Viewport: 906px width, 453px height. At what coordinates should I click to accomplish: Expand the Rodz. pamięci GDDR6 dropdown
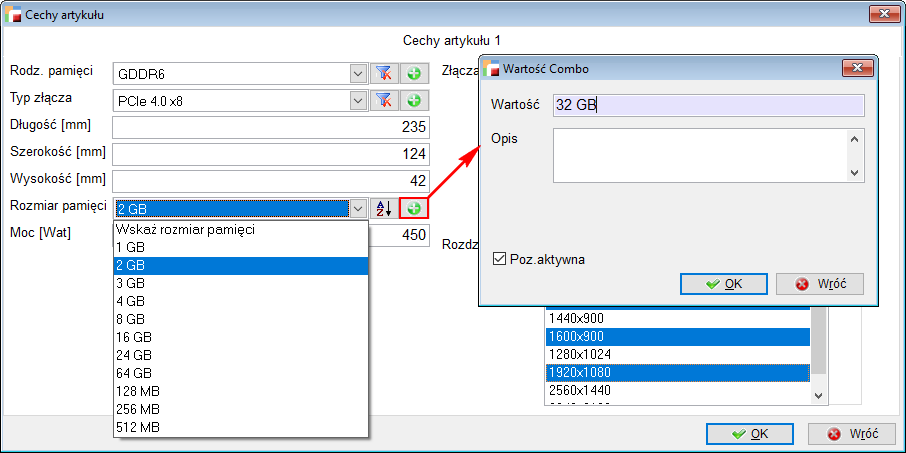[x=358, y=73]
